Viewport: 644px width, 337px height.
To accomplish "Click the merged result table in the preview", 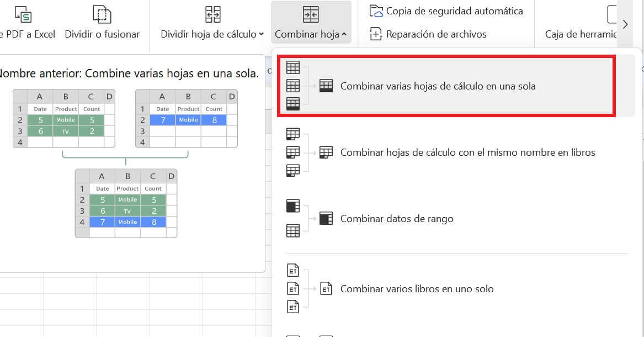I will coord(126,203).
